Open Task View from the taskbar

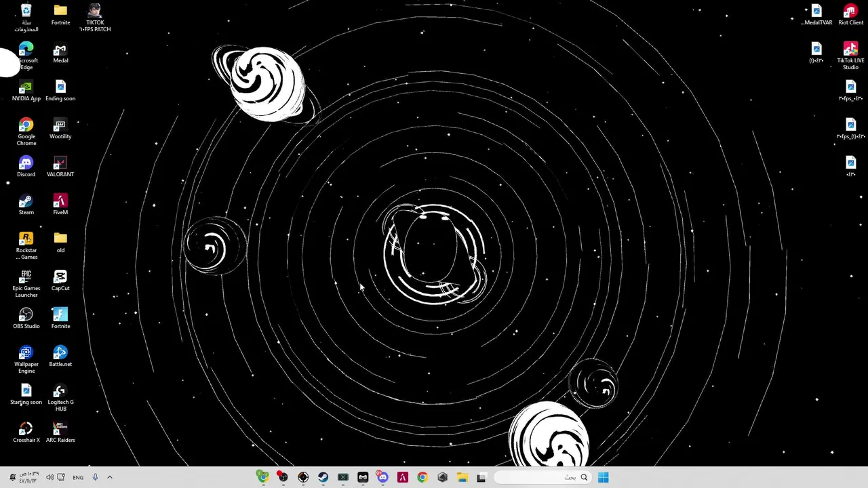pyautogui.click(x=481, y=477)
